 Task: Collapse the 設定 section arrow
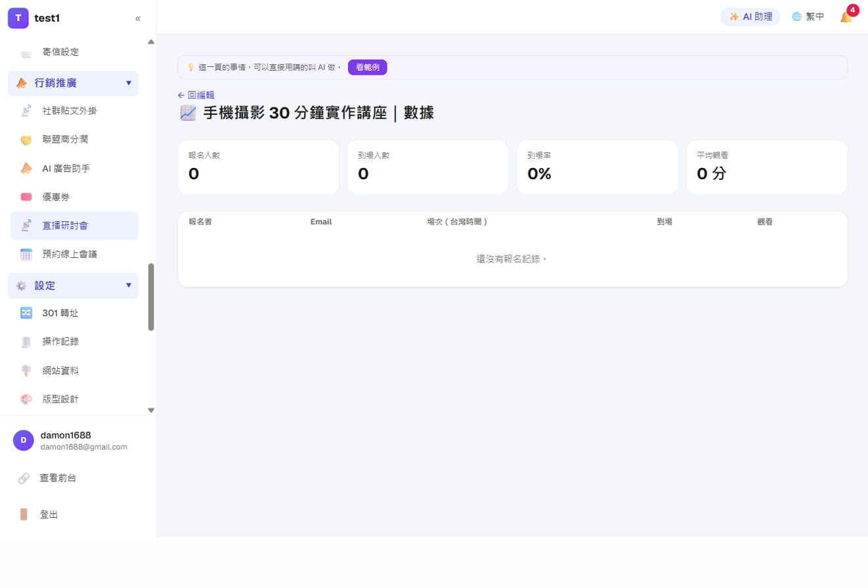click(129, 285)
